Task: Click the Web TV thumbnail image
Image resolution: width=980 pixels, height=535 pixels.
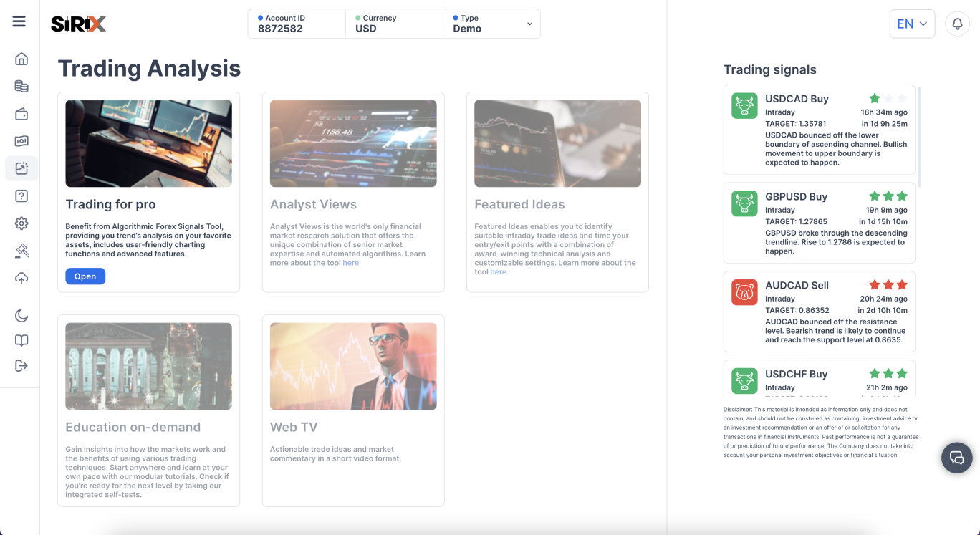Action: pos(353,366)
